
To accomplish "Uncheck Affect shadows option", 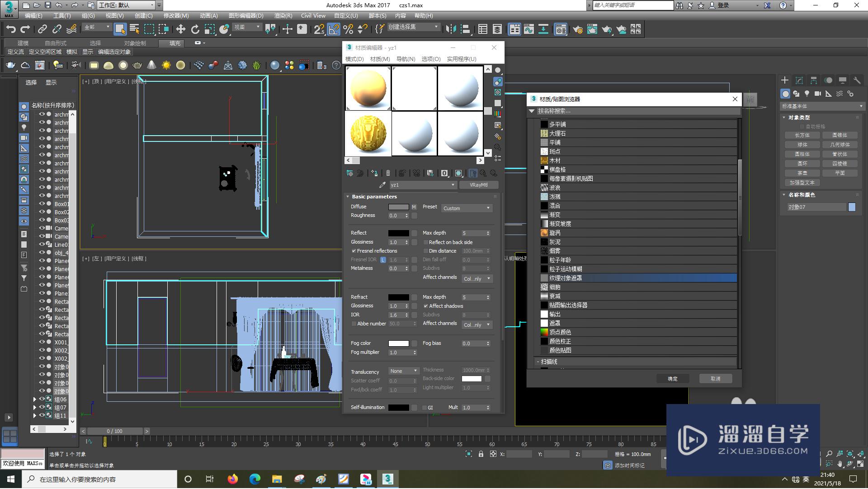I will tap(425, 306).
